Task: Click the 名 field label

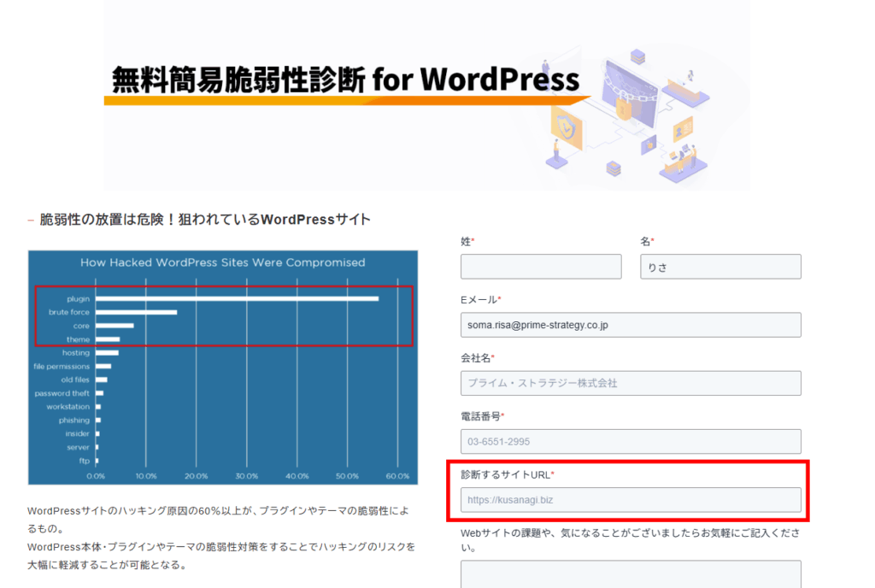Action: [647, 242]
